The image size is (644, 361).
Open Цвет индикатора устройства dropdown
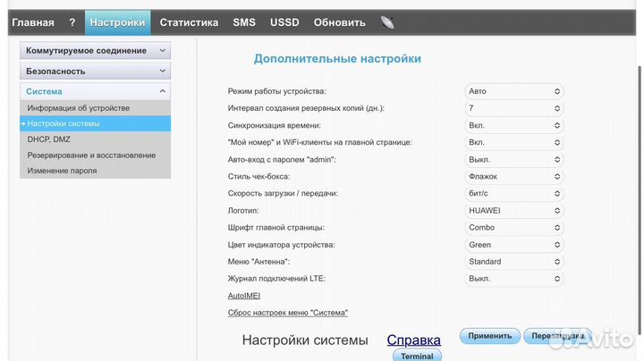(514, 245)
